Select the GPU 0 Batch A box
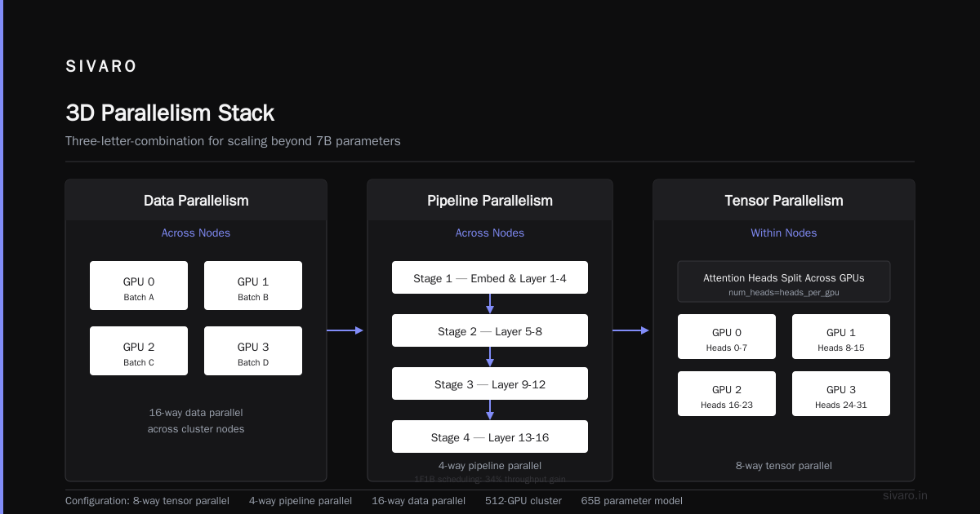980x514 pixels. click(139, 286)
